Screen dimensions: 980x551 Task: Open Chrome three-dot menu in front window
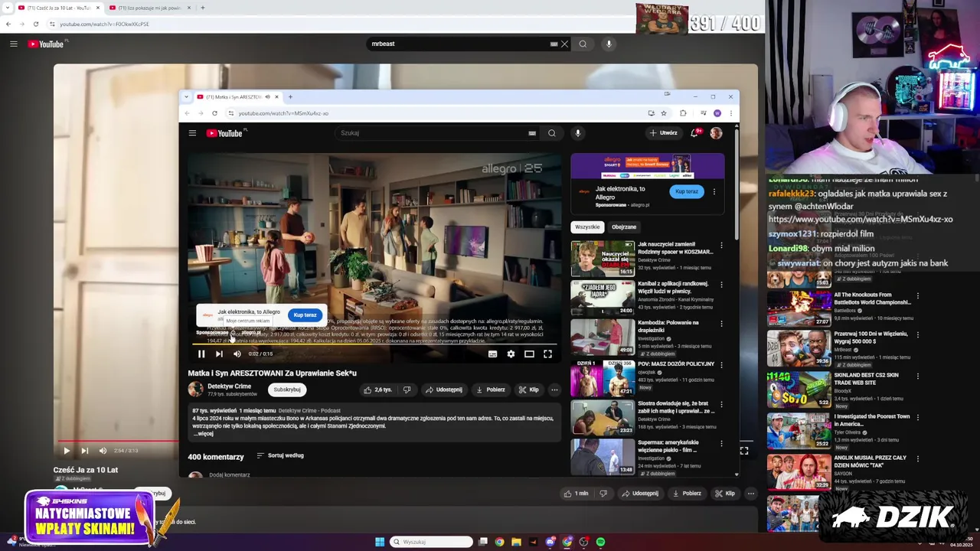pos(730,113)
